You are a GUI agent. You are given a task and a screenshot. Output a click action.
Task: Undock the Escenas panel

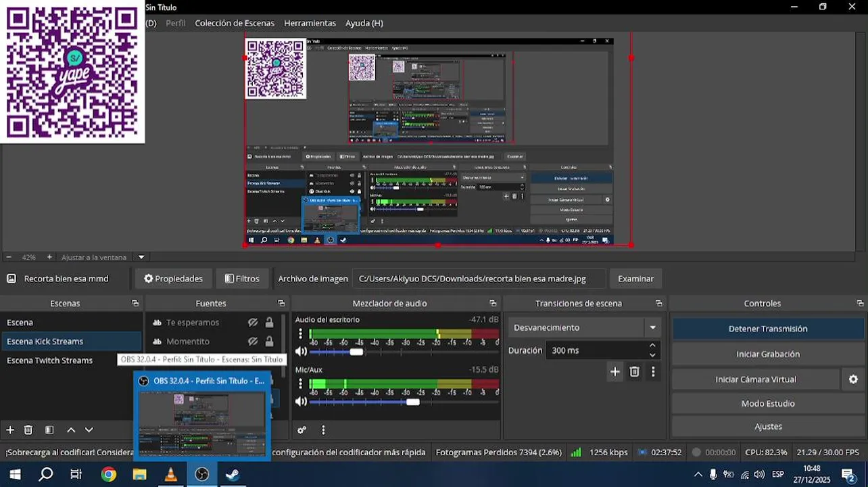pos(135,303)
